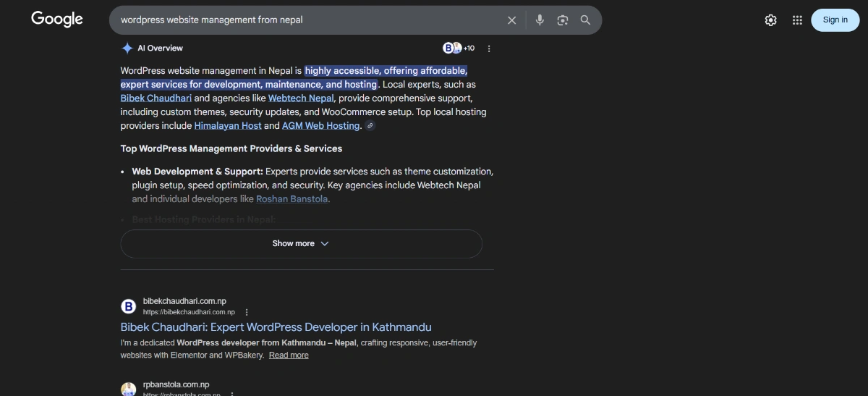Click the rpbanstola.com.np site favicon
The height and width of the screenshot is (396, 868).
point(128,389)
